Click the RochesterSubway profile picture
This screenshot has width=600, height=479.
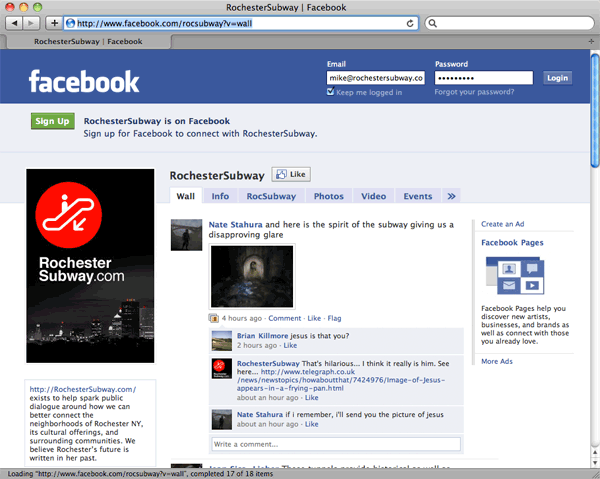(90, 266)
